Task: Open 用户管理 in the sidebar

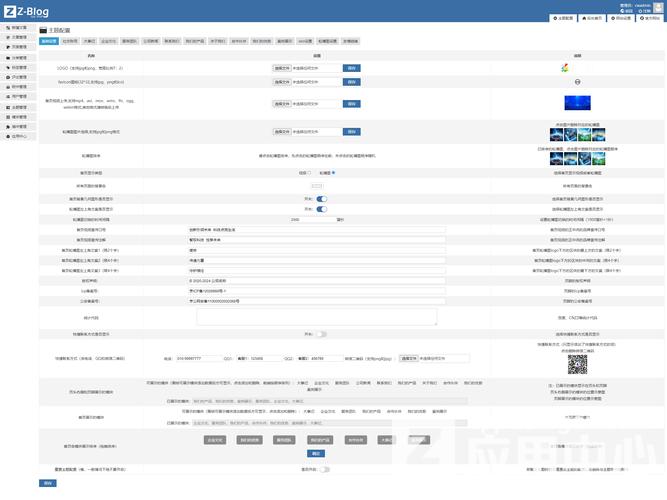Action: tap(18, 96)
